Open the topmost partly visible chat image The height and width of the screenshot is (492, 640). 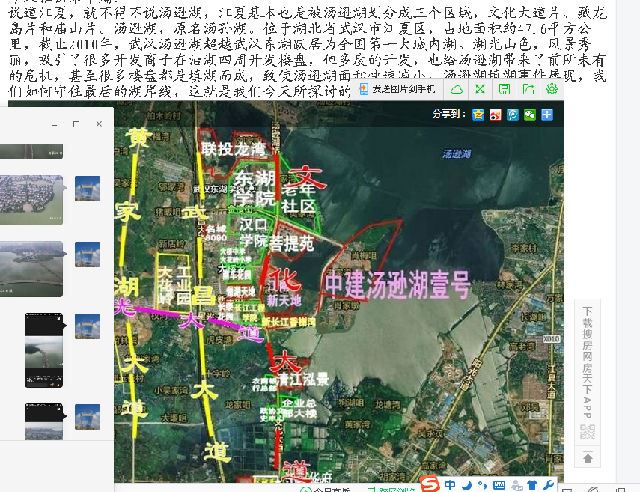coord(31,151)
